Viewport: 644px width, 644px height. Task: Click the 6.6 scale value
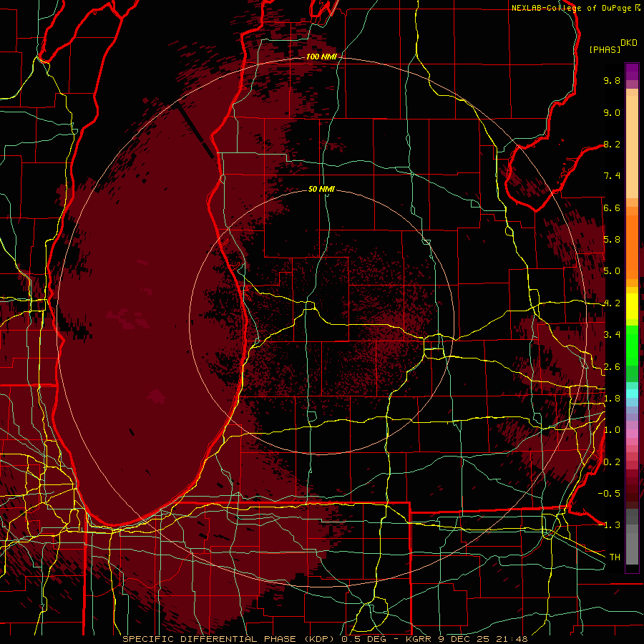[x=612, y=208]
